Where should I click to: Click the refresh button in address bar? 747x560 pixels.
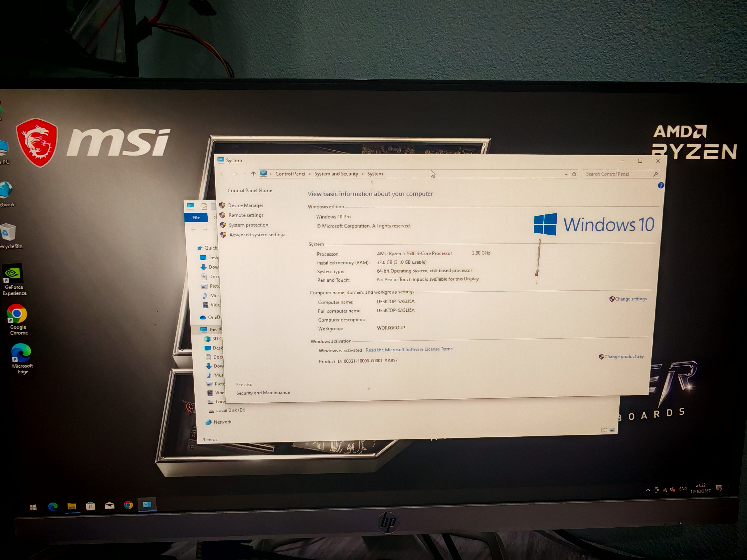coord(574,174)
